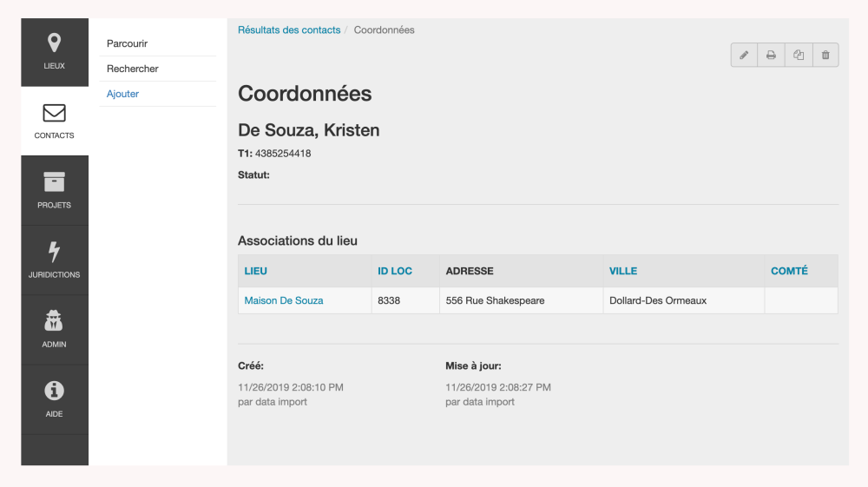Image resolution: width=868 pixels, height=487 pixels.
Task: Sort associations by ID Loc header
Action: [x=395, y=271]
